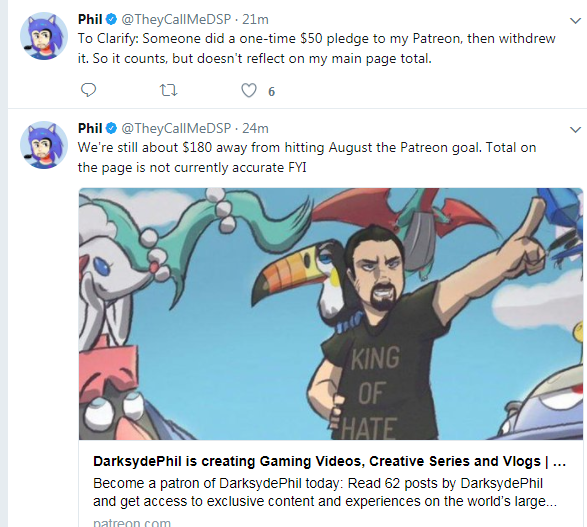Open the 21m timestamp permalink
The height and width of the screenshot is (527, 587).
[255, 19]
